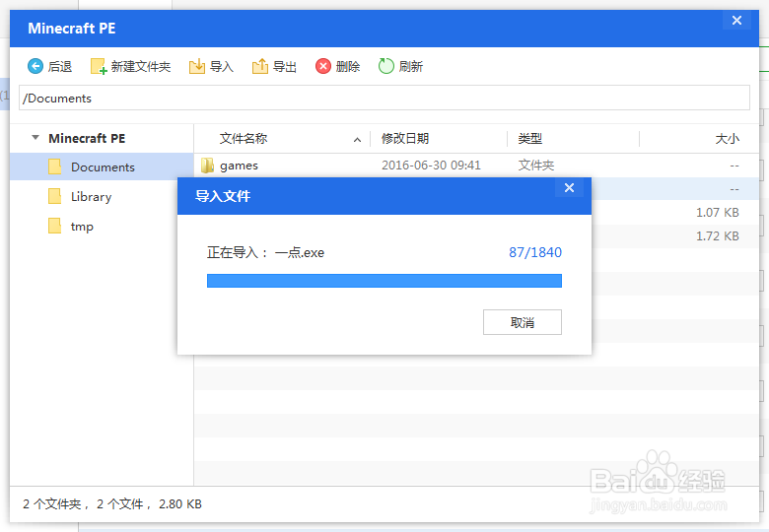Click the Back (后退) arrow icon
This screenshot has width=769, height=532.
click(35, 66)
